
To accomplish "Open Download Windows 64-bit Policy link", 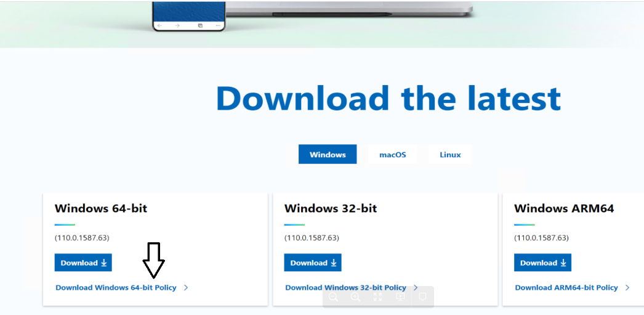I will coord(116,288).
